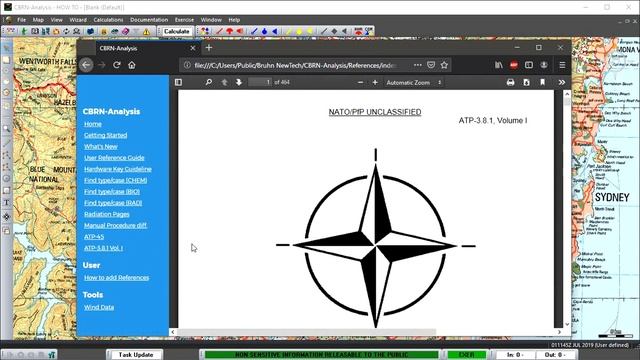Select the magnifier tool in left toolbar
This screenshot has height=360, width=640.
tap(7, 129)
